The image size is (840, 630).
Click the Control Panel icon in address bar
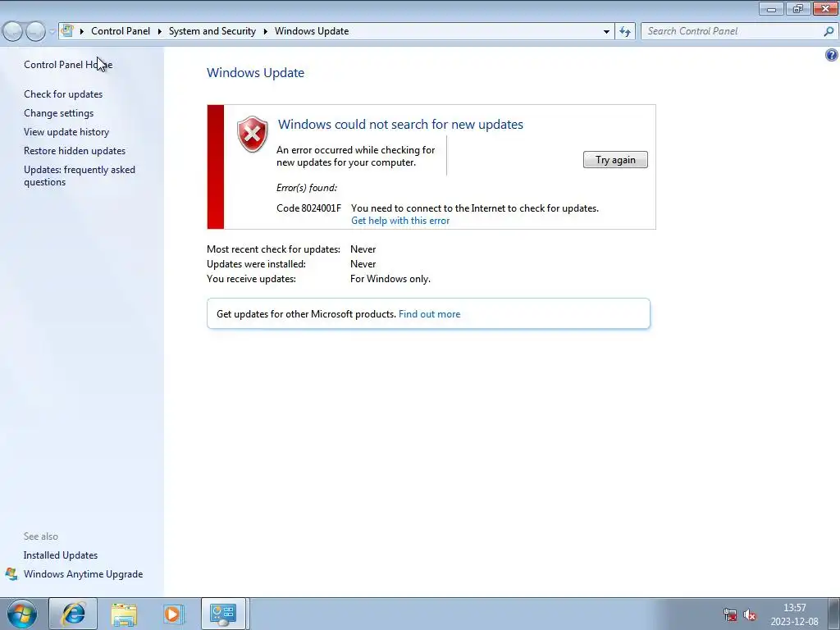pyautogui.click(x=67, y=30)
